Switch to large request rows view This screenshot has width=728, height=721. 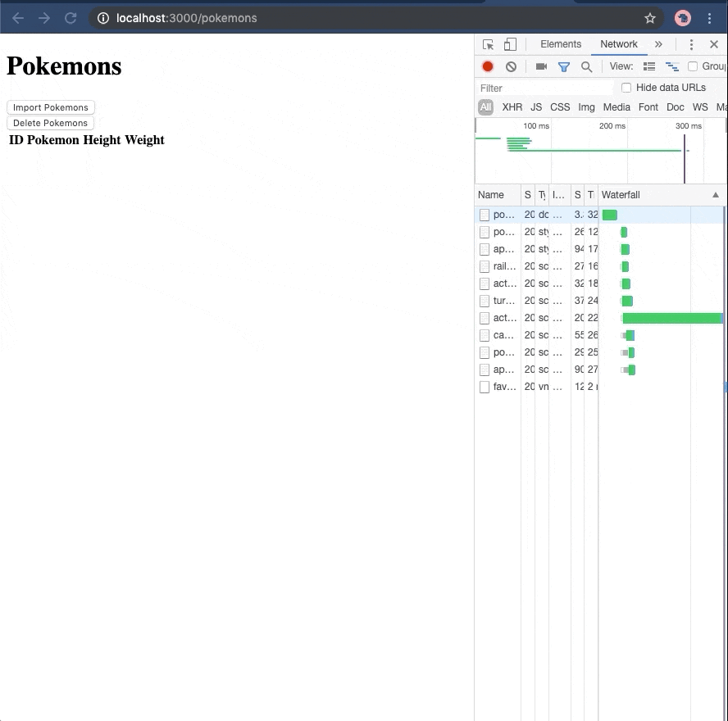(x=649, y=66)
